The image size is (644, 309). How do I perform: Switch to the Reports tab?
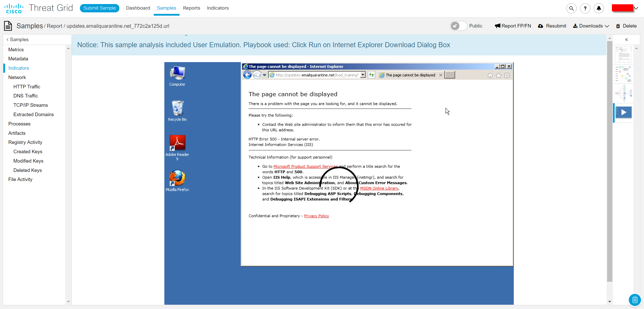pyautogui.click(x=191, y=8)
